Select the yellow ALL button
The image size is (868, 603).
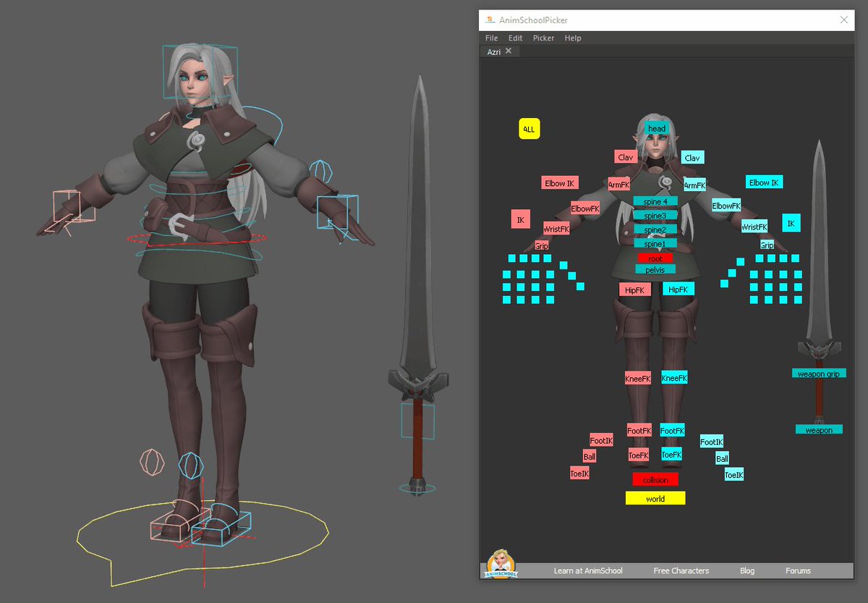pyautogui.click(x=529, y=129)
